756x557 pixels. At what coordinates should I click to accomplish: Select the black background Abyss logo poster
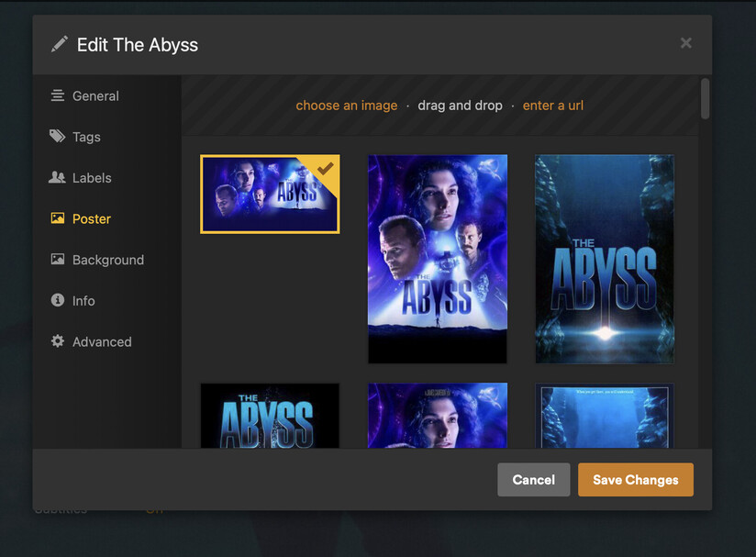[270, 416]
